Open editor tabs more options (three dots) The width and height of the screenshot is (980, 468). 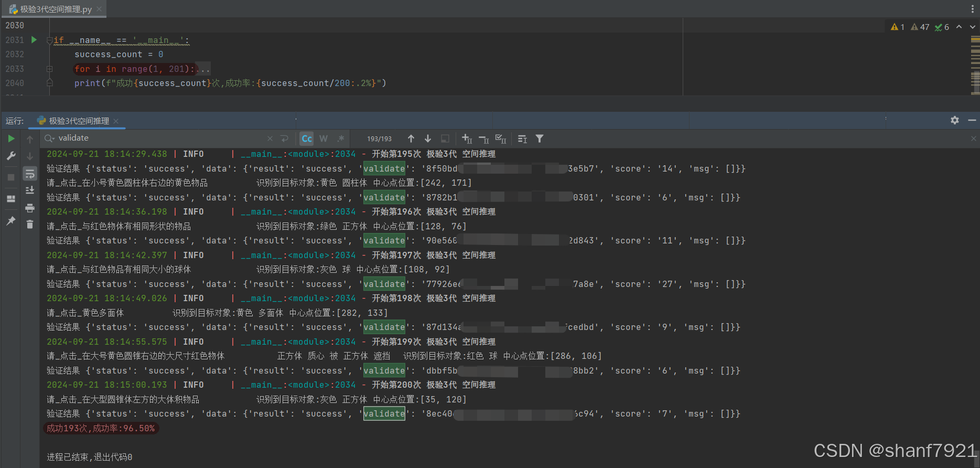click(973, 9)
